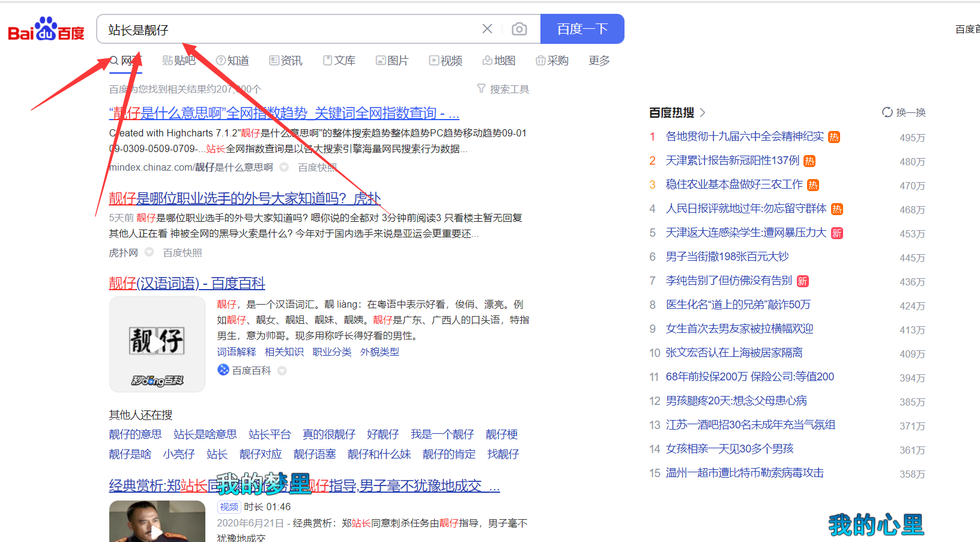The image size is (980, 542).
Task: Search related term 我是一个靓仔
Action: 443,434
